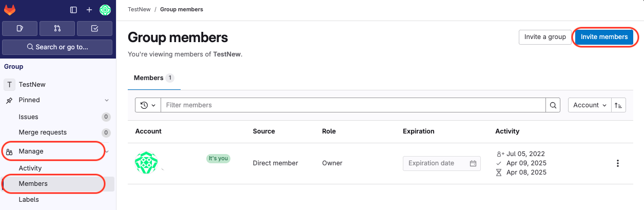Image resolution: width=644 pixels, height=210 pixels.
Task: Open the recent searches history dropdown
Action: point(148,105)
